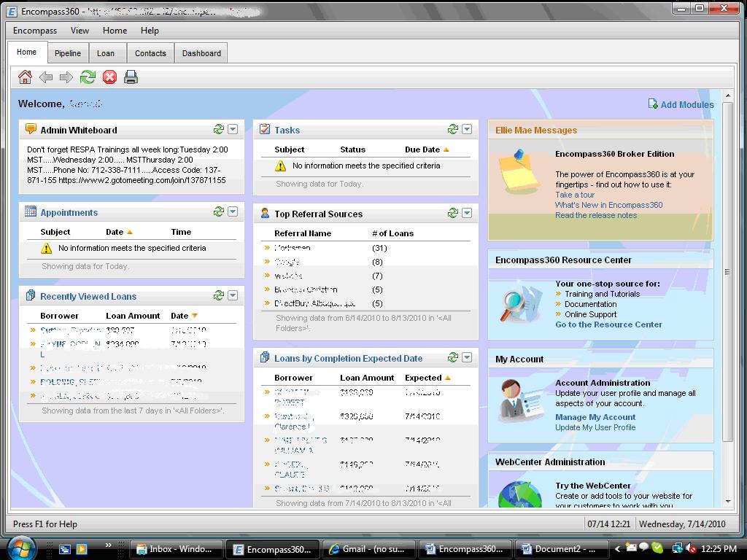Open the Tasks panel dropdown
Image resolution: width=747 pixels, height=560 pixels.
pos(467,129)
